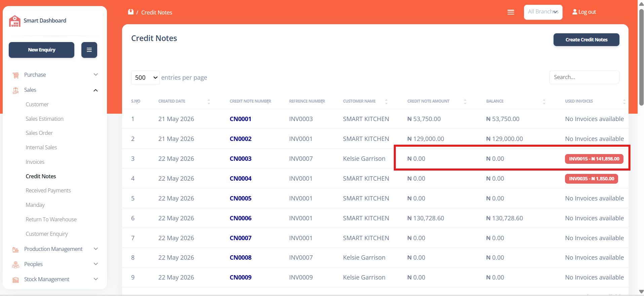Viewport: 644px width, 296px height.
Task: Open Received Payments page
Action: 48,190
